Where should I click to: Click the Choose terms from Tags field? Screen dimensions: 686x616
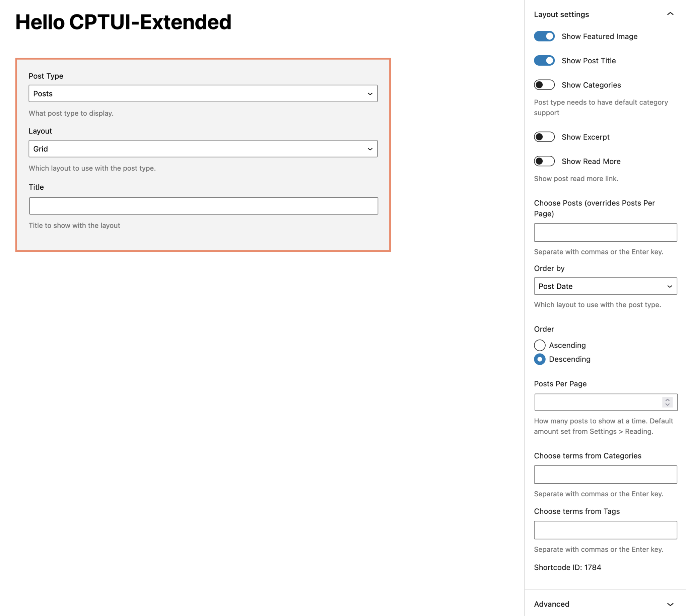605,530
